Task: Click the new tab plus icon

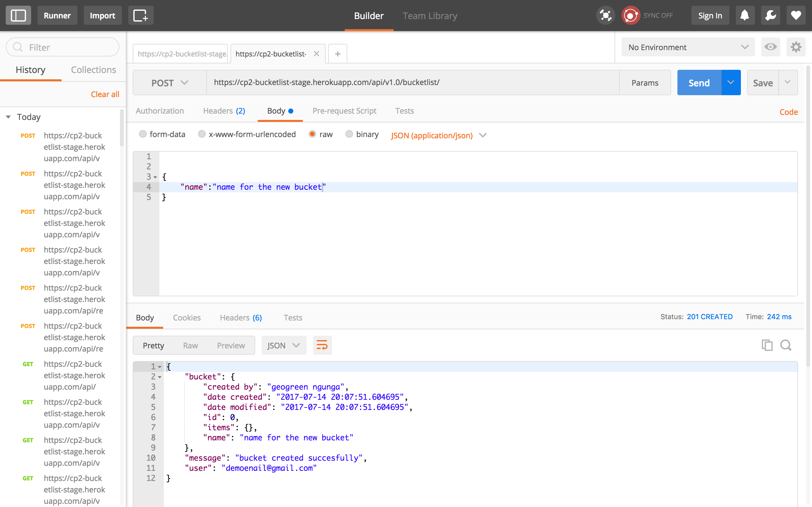Action: tap(338, 54)
